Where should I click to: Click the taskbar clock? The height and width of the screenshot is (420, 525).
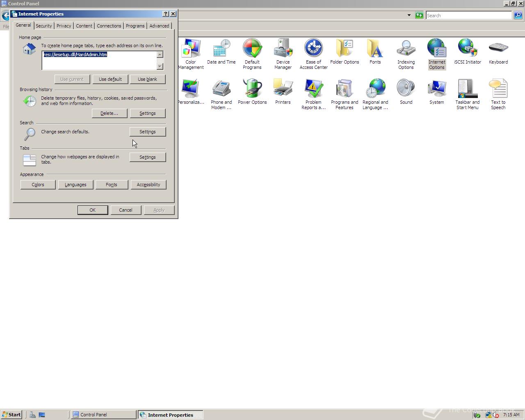coord(511,415)
